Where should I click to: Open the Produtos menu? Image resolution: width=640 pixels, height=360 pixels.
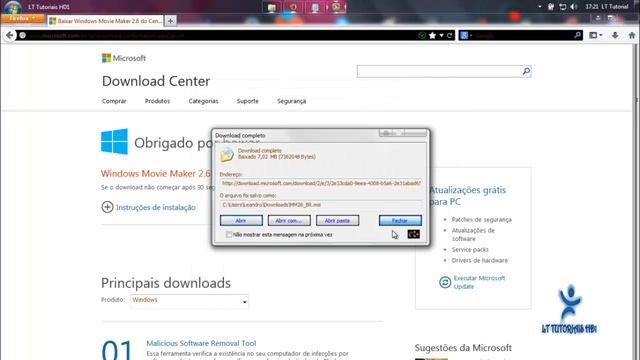pyautogui.click(x=157, y=101)
